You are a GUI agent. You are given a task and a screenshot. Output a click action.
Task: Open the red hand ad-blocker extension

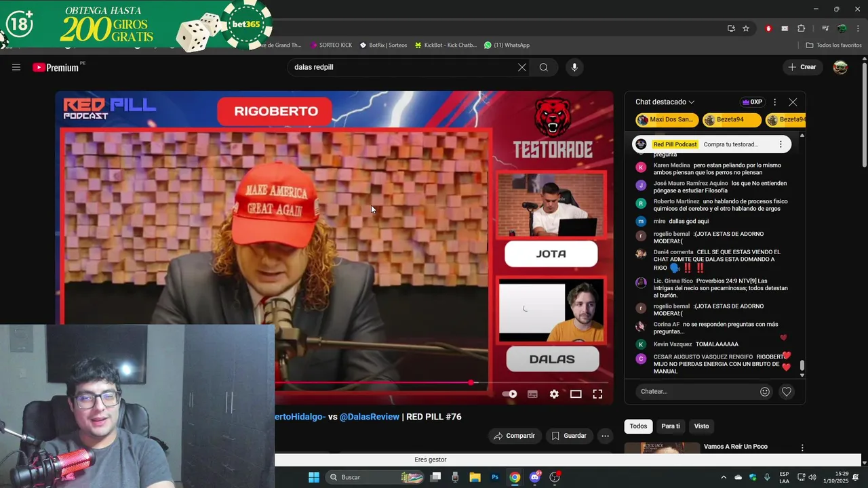768,28
